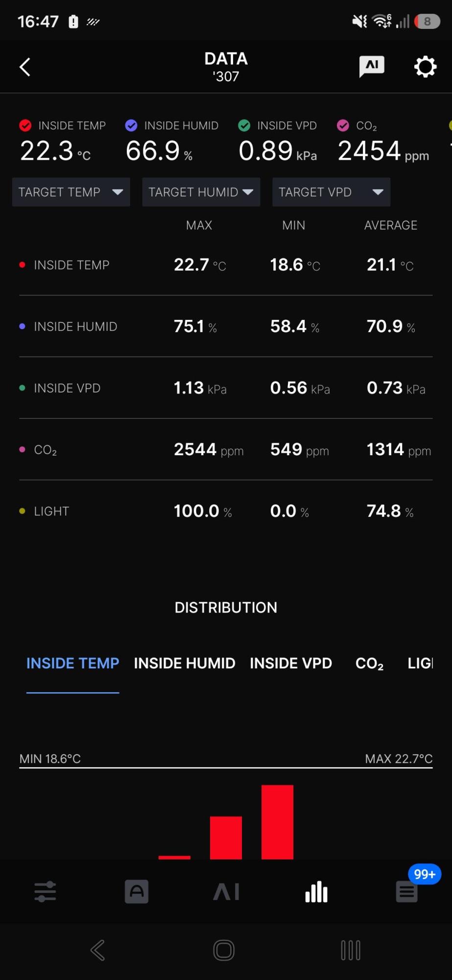Toggle the CO₂ pink checkmark

pos(343,125)
